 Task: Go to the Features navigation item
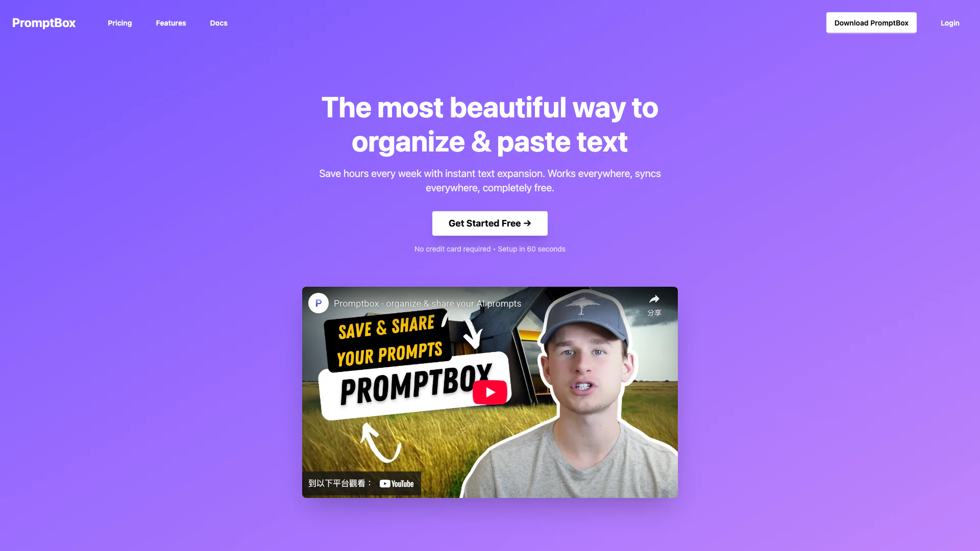click(x=170, y=23)
